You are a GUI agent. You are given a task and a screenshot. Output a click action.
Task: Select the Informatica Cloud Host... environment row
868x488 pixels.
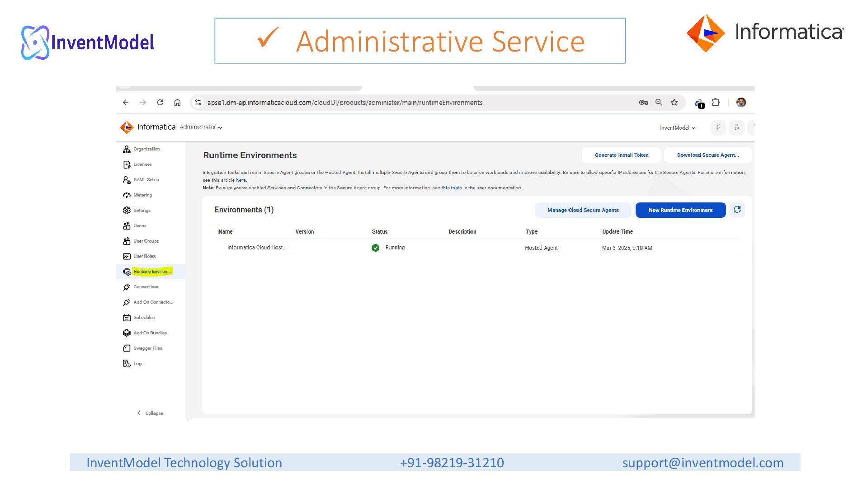point(477,248)
